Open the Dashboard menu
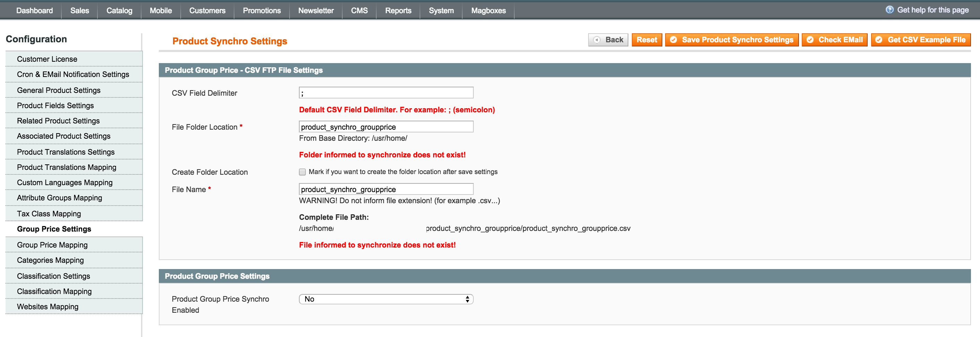The image size is (980, 337). 35,11
